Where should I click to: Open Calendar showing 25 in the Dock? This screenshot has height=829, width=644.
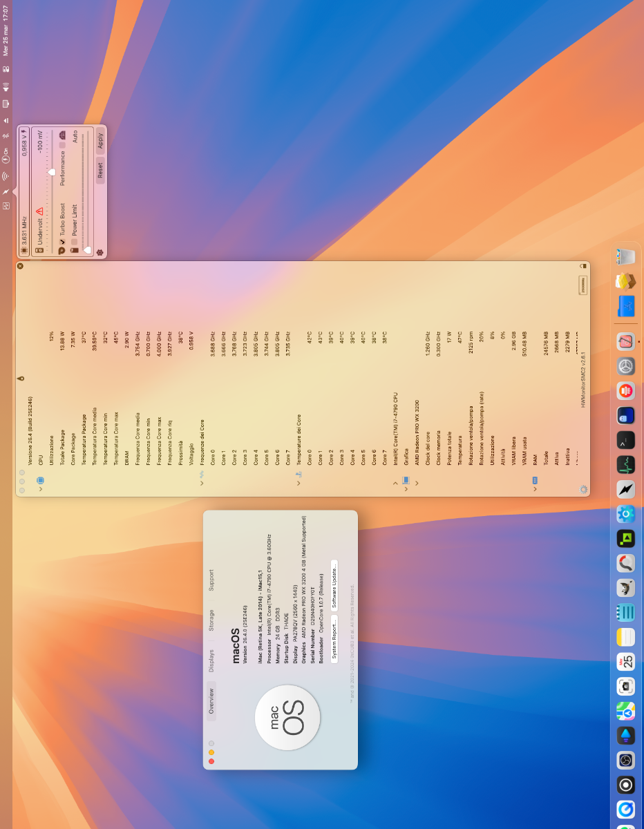[626, 662]
